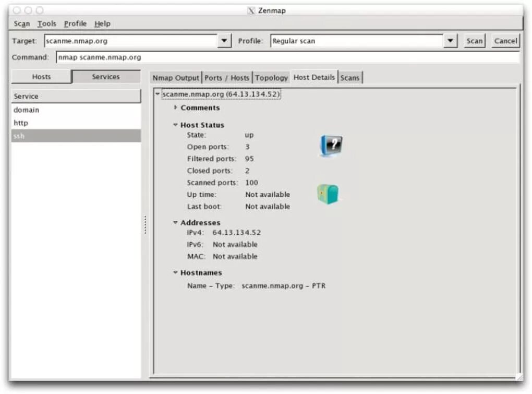Image resolution: width=532 pixels, height=394 pixels.
Task: Show the Hosts list button
Action: [41, 77]
